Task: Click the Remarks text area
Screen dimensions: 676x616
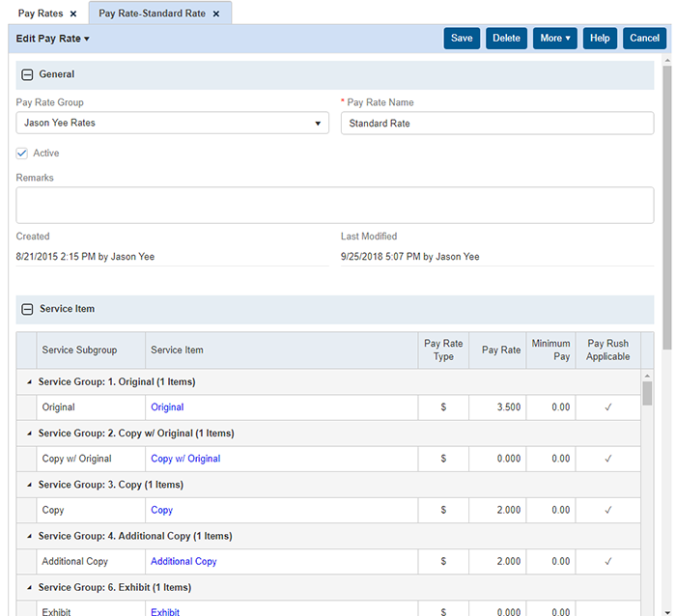Action: (x=334, y=205)
